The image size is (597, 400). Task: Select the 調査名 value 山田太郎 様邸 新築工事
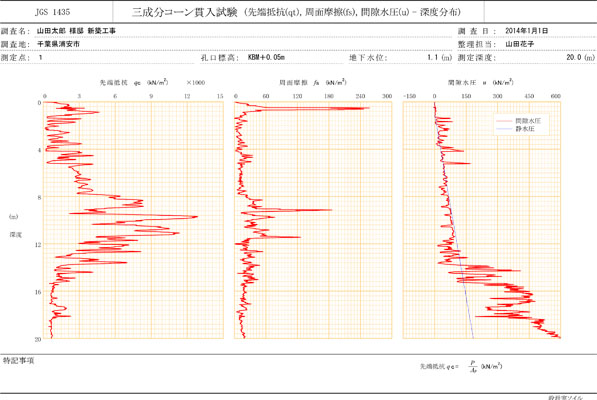click(x=76, y=31)
